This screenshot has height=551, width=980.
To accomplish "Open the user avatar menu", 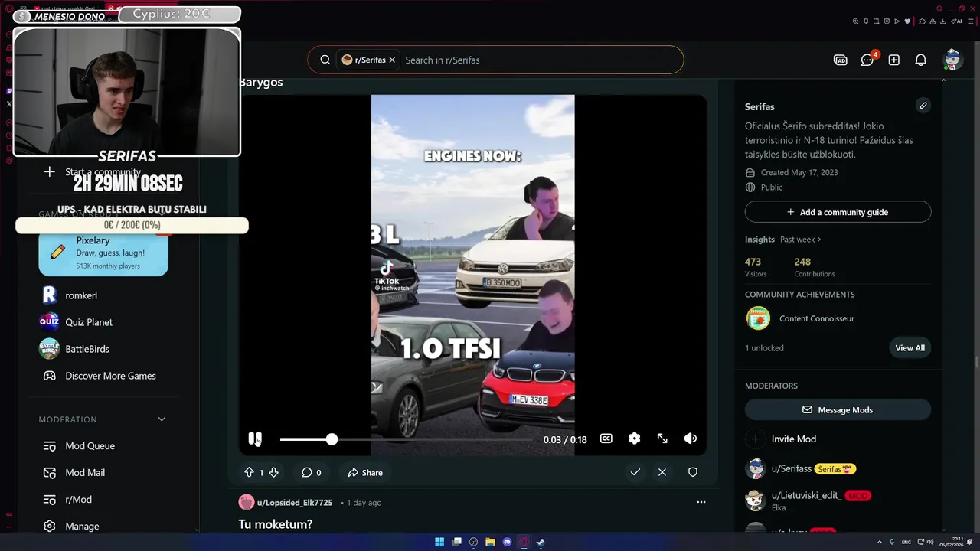I will (952, 60).
